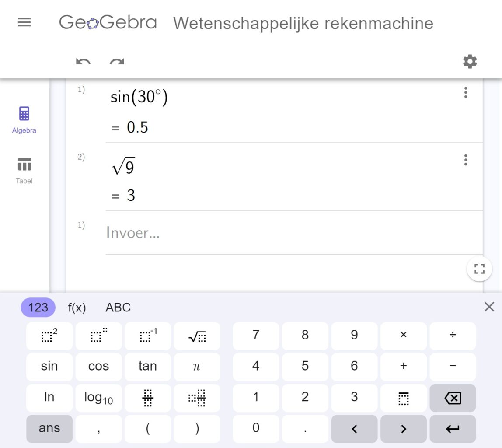
Task: Enter fullscreen mode with the expand icon
Action: point(479,269)
